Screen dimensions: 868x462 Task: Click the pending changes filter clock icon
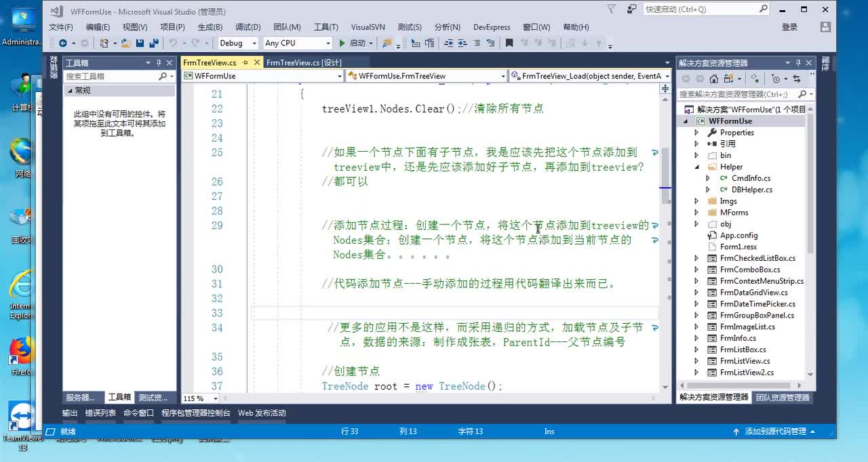point(777,79)
